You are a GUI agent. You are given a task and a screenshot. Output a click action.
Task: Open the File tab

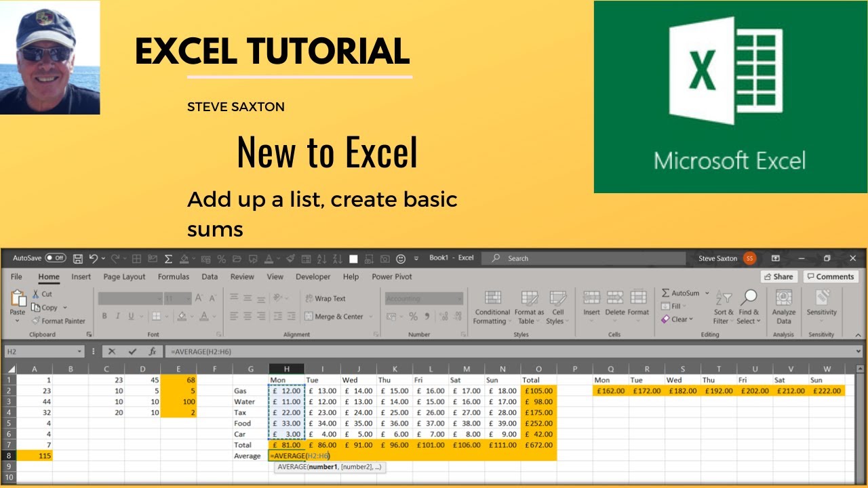click(16, 277)
